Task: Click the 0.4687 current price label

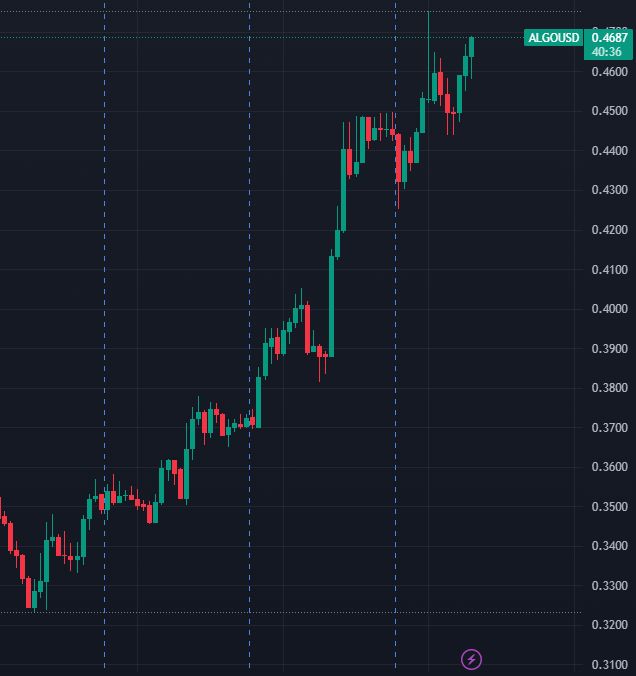Action: [609, 38]
